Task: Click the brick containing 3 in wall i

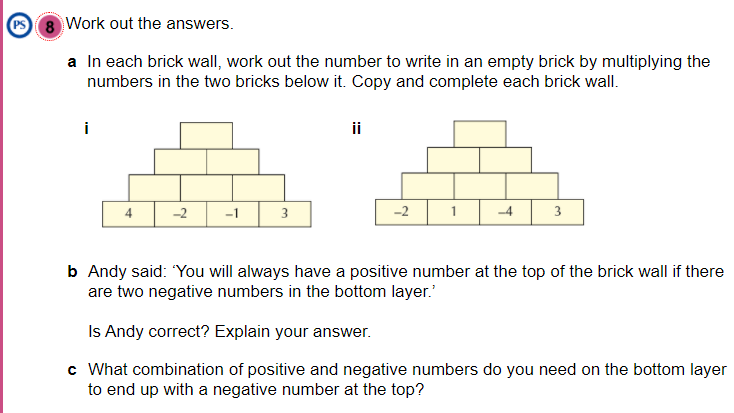Action: point(284,213)
